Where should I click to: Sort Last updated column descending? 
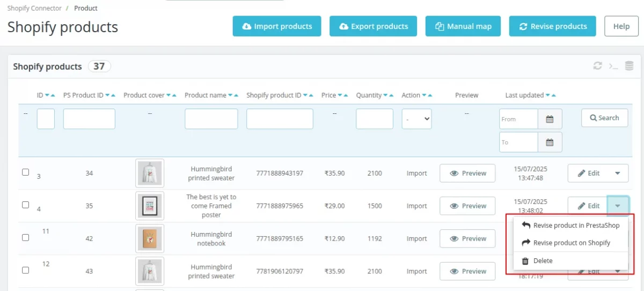pos(548,96)
